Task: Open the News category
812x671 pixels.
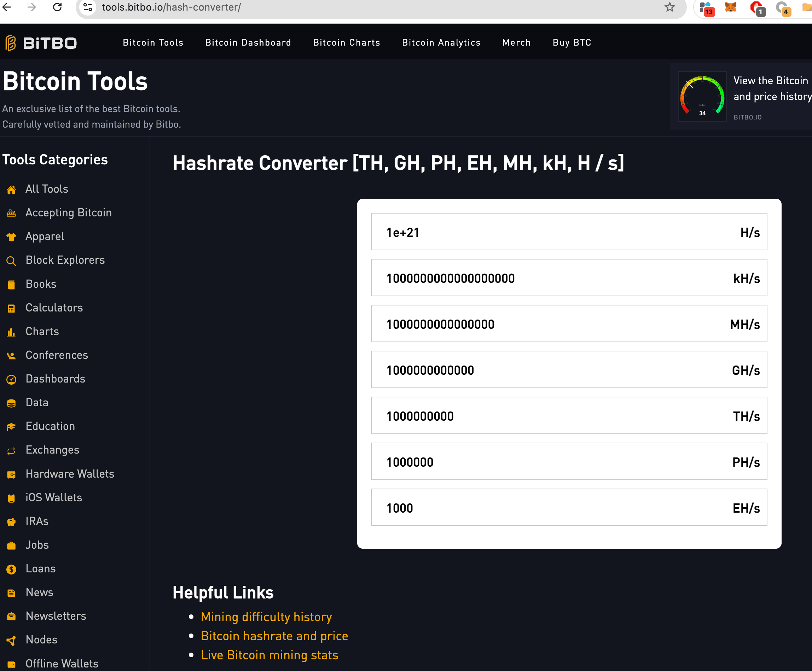Action: click(40, 592)
